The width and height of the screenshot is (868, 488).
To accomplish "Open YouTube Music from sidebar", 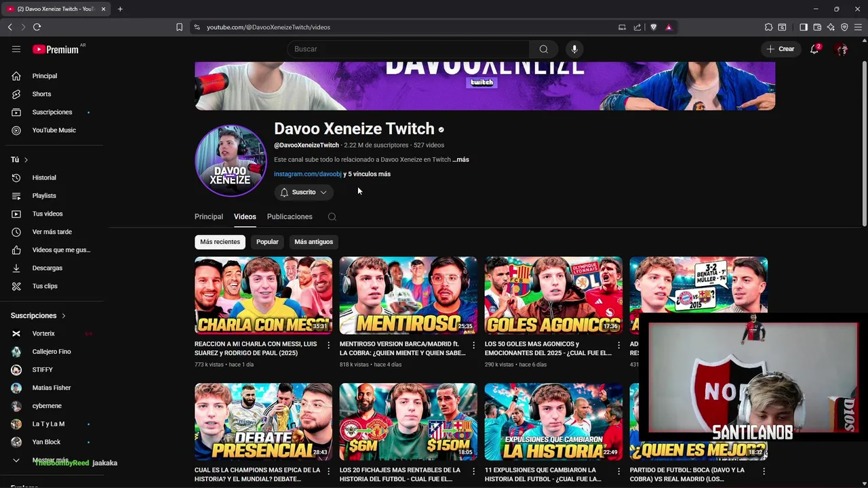I will [54, 130].
